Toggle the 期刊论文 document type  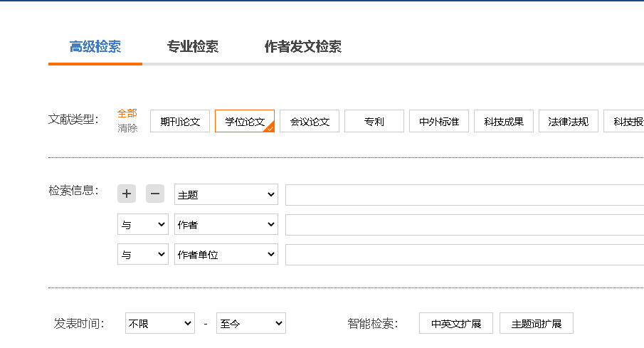point(180,121)
